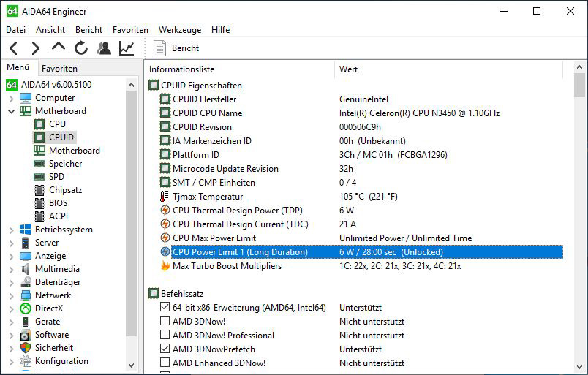The image size is (588, 375).
Task: Expand the Betriebssystem tree node
Action: (x=11, y=230)
